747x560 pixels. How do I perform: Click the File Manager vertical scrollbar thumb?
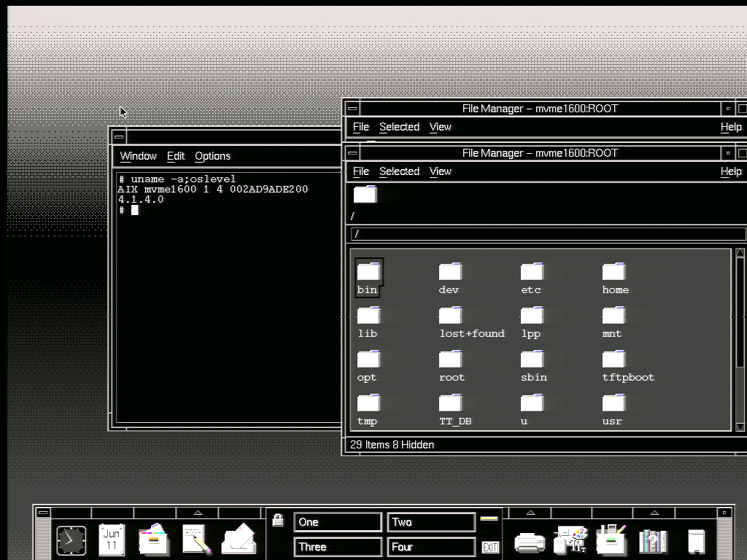(x=740, y=312)
